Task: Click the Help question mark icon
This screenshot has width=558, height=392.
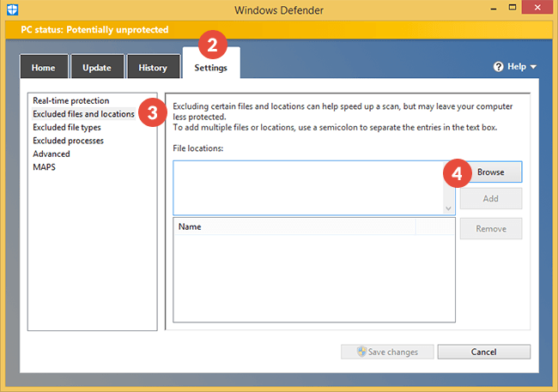Action: 498,67
